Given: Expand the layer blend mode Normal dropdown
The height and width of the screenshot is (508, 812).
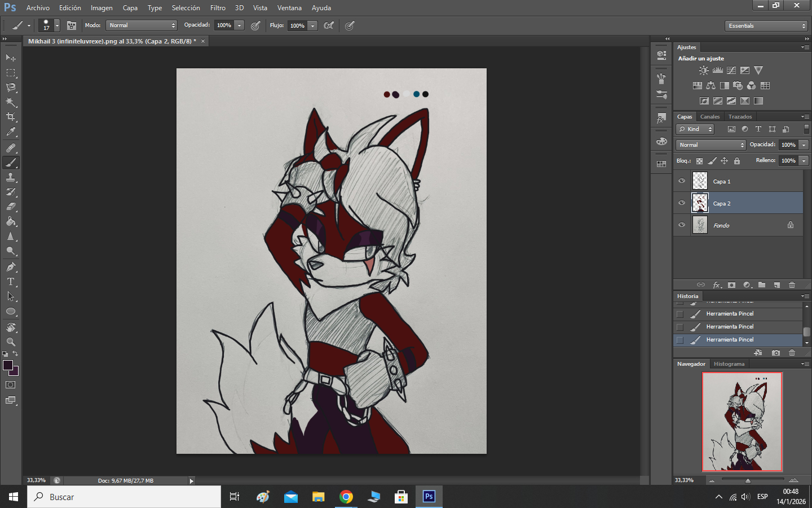Looking at the screenshot, I should 710,145.
